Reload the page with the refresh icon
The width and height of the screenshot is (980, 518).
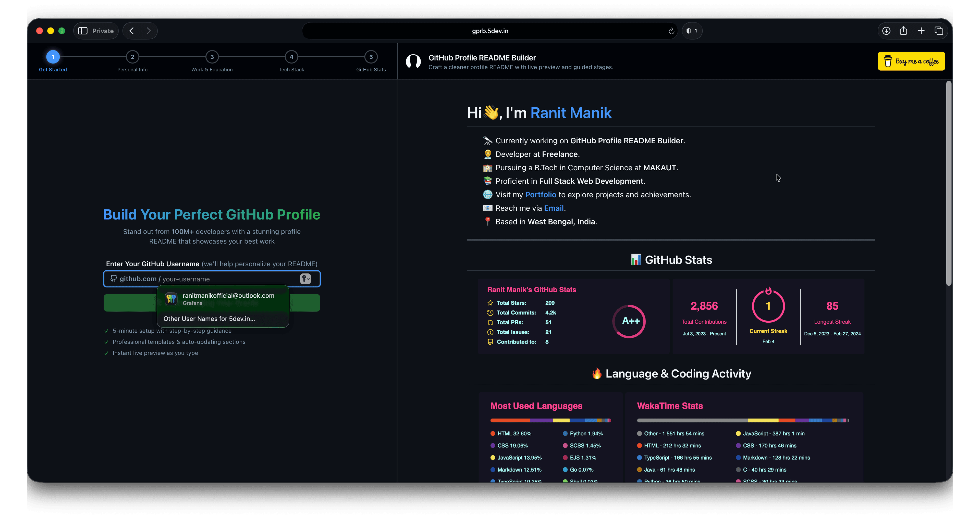(x=671, y=31)
